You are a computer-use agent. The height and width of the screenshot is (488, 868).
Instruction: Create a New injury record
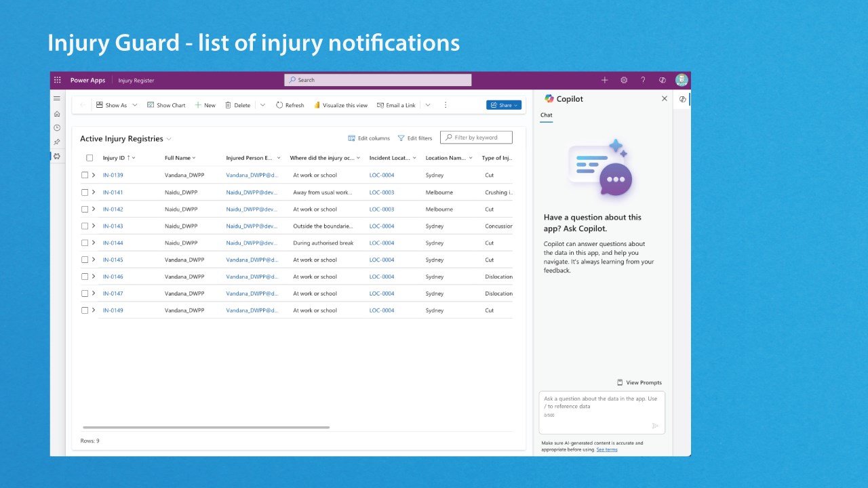tap(205, 105)
